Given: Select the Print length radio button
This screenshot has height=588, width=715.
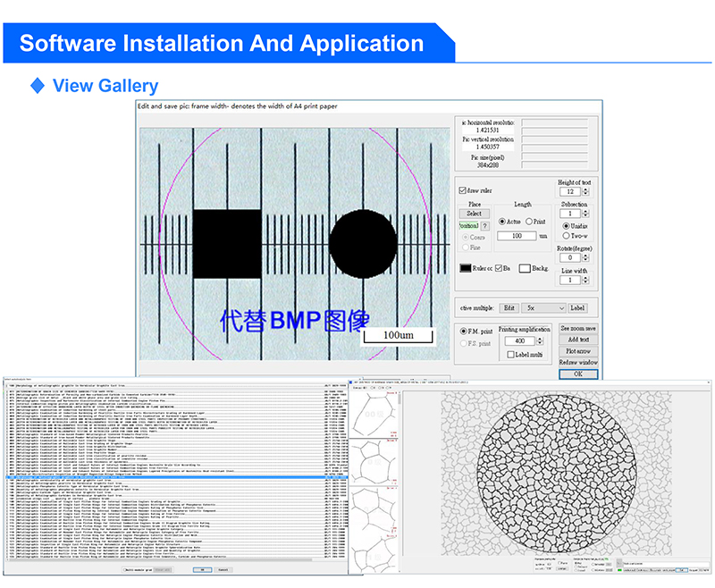Looking at the screenshot, I should (529, 222).
